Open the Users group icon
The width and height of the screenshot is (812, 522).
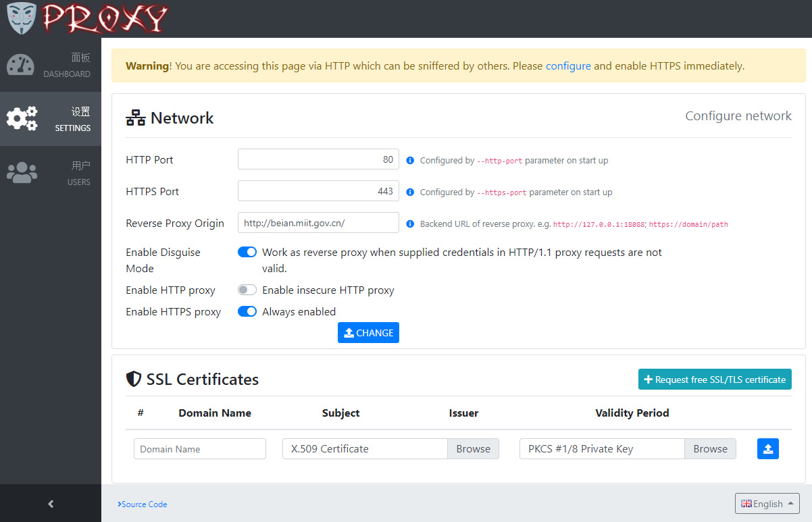(x=22, y=173)
